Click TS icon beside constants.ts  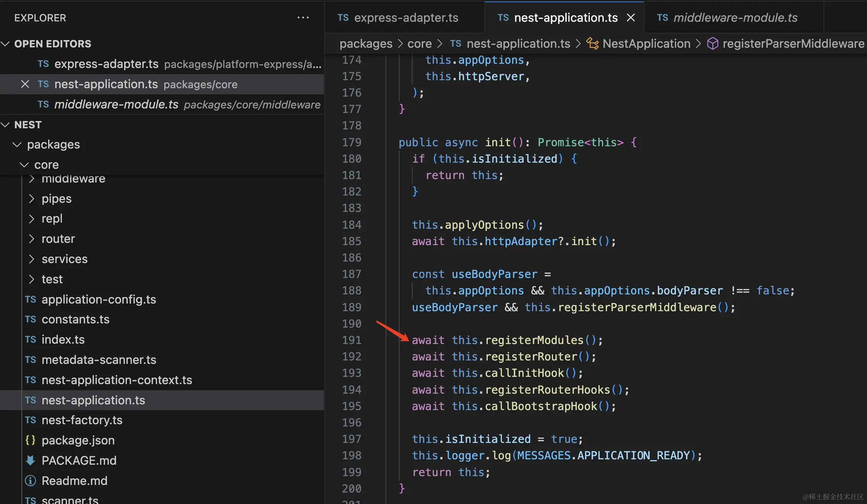[31, 319]
